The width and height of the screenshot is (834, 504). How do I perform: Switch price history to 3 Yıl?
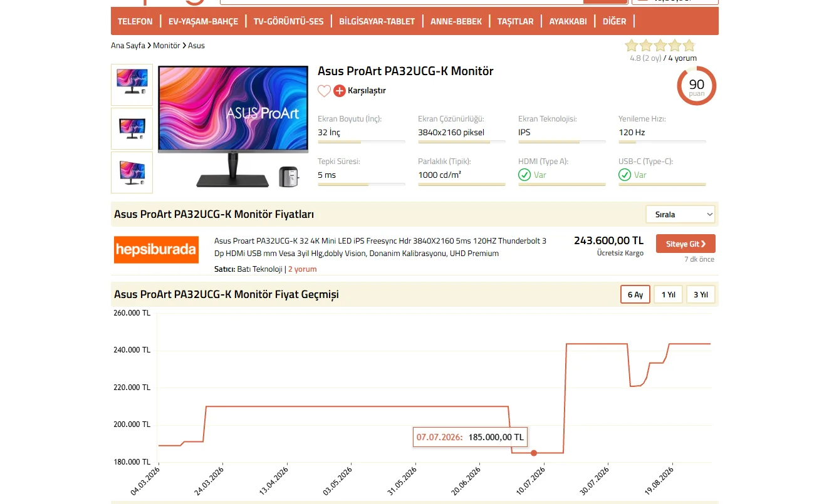(701, 294)
